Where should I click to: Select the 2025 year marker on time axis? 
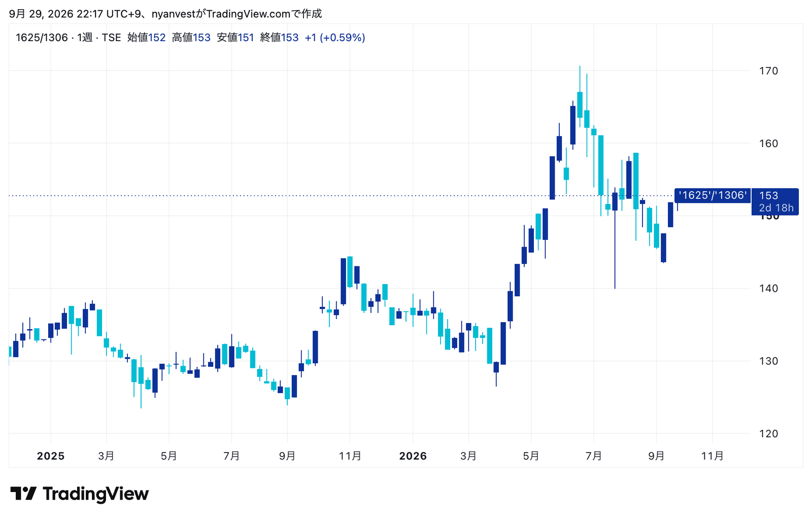[51, 456]
